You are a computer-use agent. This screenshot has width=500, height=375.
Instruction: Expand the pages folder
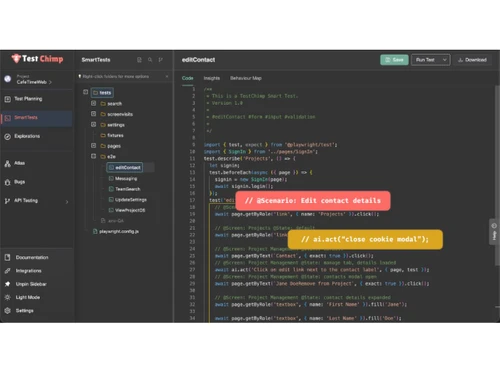pyautogui.click(x=94, y=146)
